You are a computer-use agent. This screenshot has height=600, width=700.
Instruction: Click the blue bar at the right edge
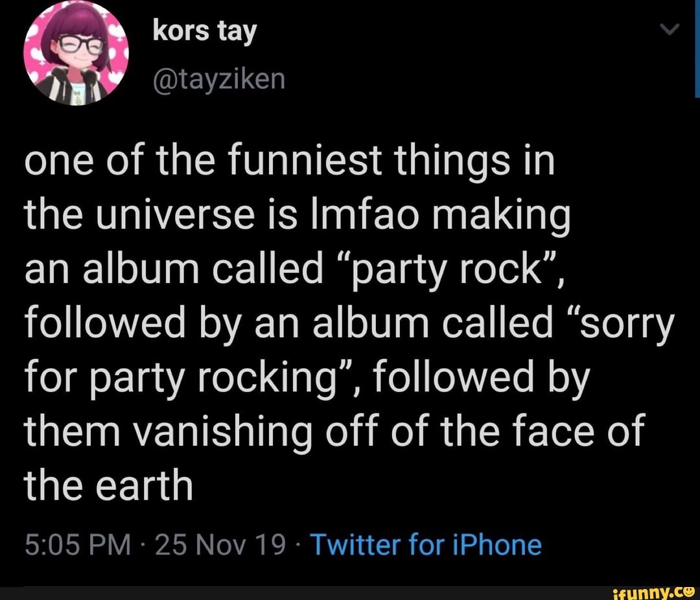point(697,49)
